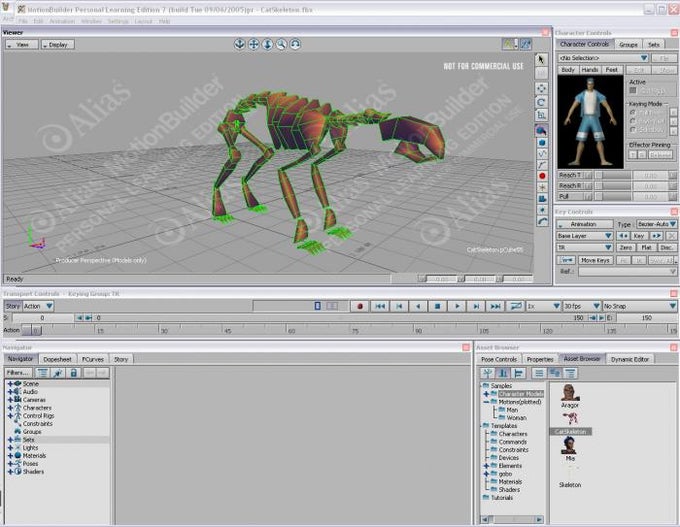The image size is (680, 527).
Task: Click the Filters button in Navigator
Action: click(x=18, y=373)
